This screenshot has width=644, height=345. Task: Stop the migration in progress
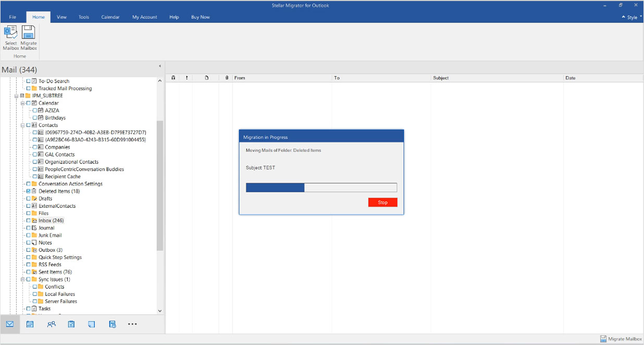coord(383,202)
